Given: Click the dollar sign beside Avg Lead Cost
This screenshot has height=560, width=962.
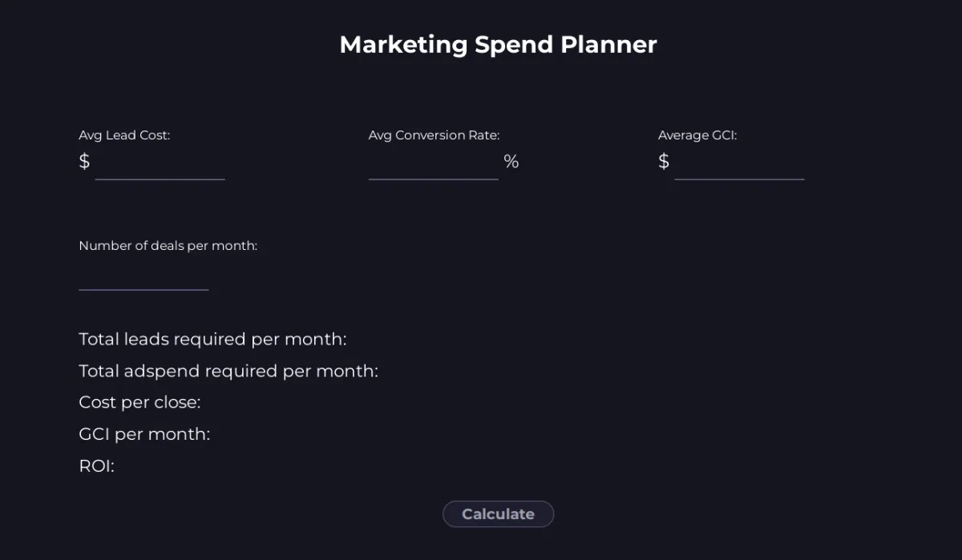Looking at the screenshot, I should (x=84, y=162).
